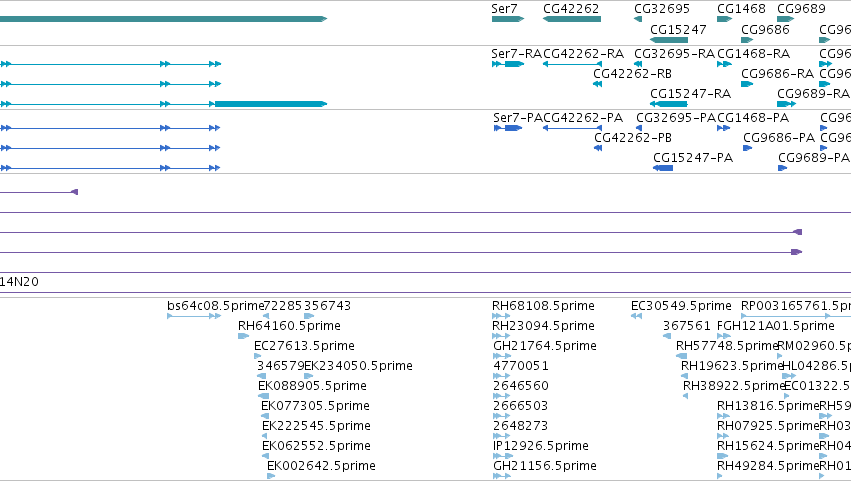Click the GH21156.5prime EST label

(x=545, y=466)
